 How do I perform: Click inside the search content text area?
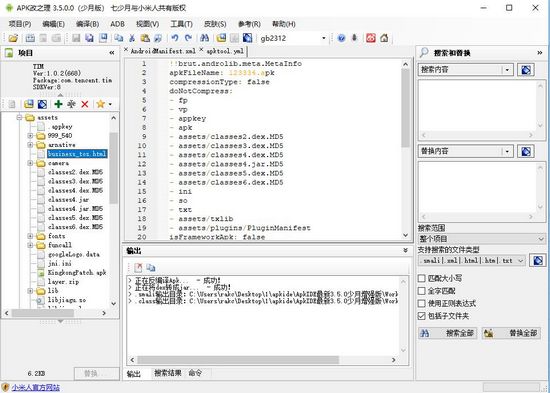[478, 106]
